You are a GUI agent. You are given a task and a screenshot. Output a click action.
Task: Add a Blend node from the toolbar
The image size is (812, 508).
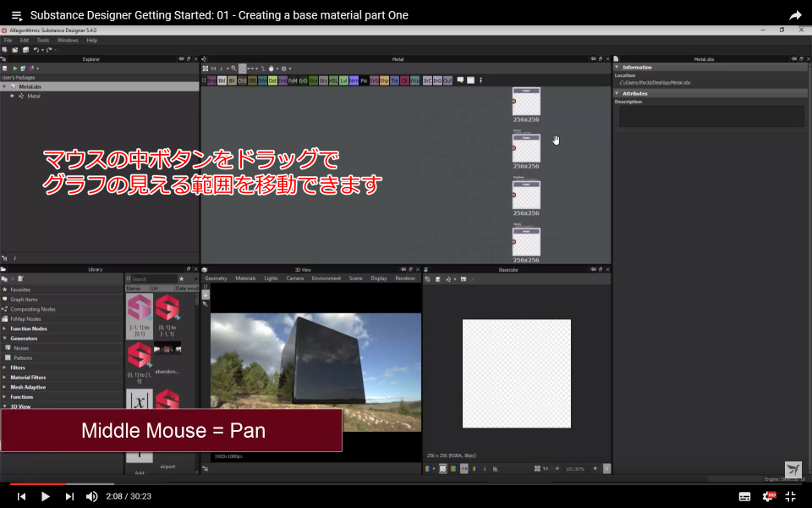point(222,81)
